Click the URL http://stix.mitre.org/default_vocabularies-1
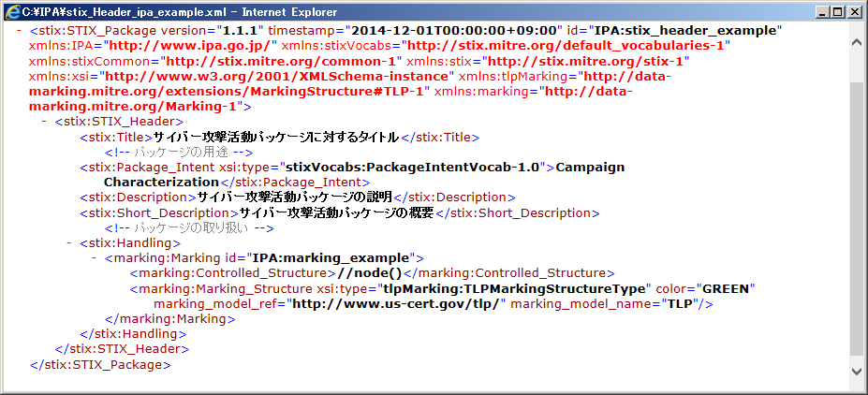 (566, 45)
